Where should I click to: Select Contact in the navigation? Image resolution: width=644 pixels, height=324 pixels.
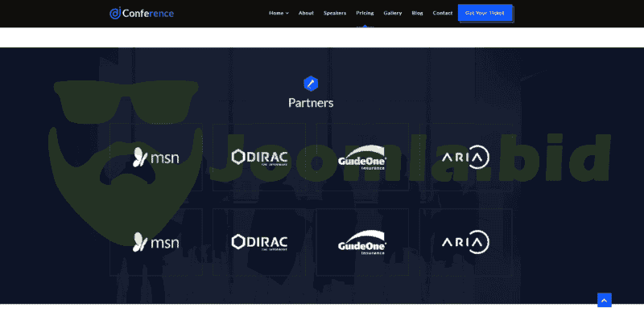[442, 13]
